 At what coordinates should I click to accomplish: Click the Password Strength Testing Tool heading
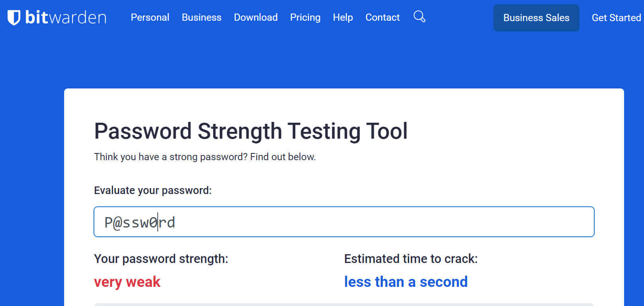click(251, 131)
